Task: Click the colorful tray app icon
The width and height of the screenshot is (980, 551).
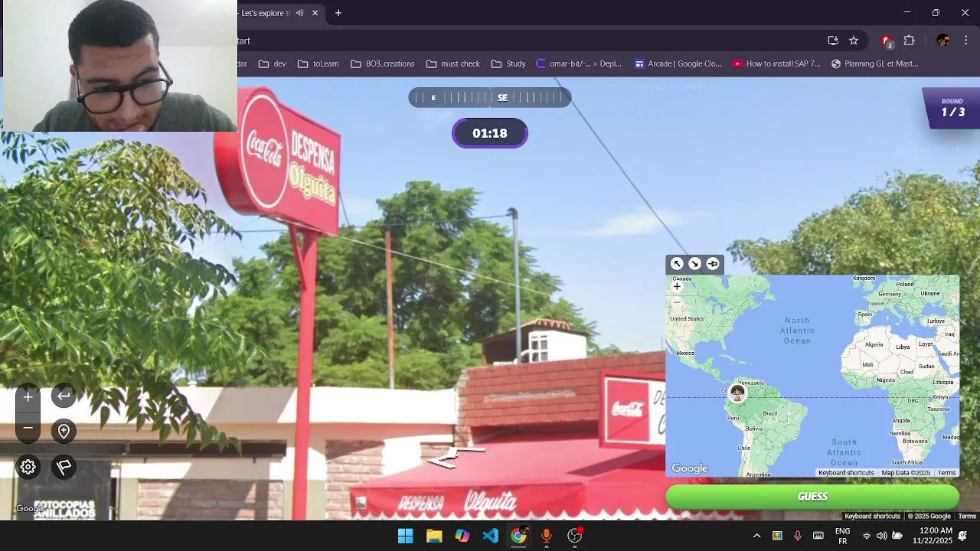Action: (777, 536)
